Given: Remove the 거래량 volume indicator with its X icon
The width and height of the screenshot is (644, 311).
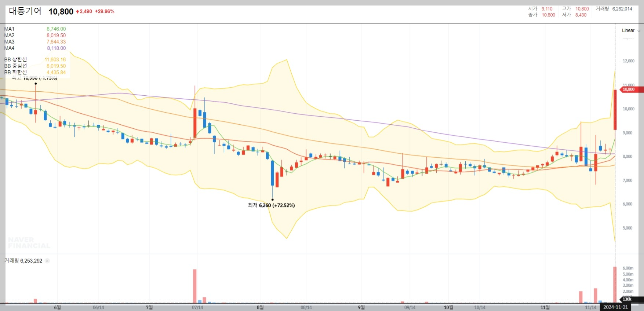Looking at the screenshot, I should pyautogui.click(x=47, y=261).
